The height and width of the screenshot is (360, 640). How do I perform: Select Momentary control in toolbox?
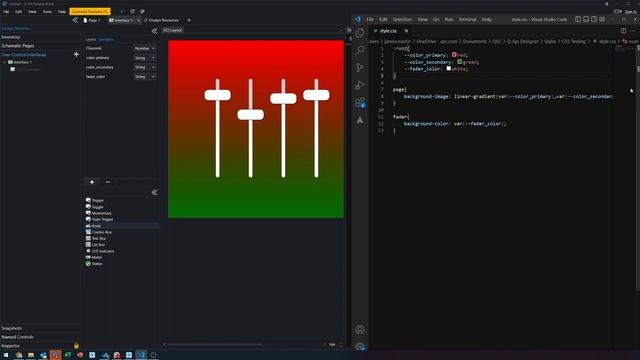click(98, 213)
